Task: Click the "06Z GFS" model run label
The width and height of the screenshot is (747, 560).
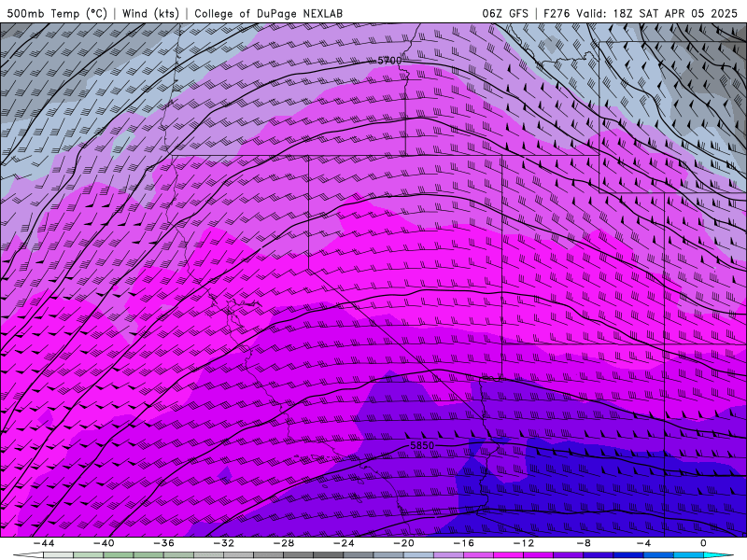Action: (505, 14)
